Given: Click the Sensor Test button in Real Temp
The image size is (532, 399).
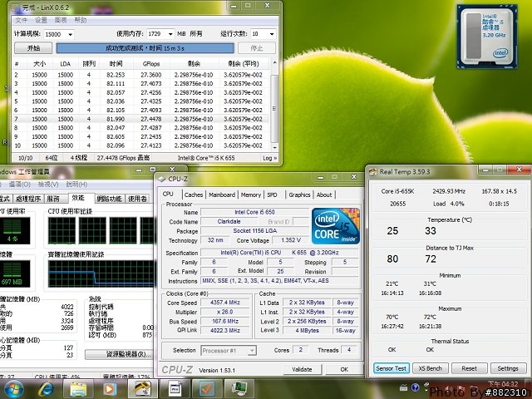Looking at the screenshot, I should [392, 368].
